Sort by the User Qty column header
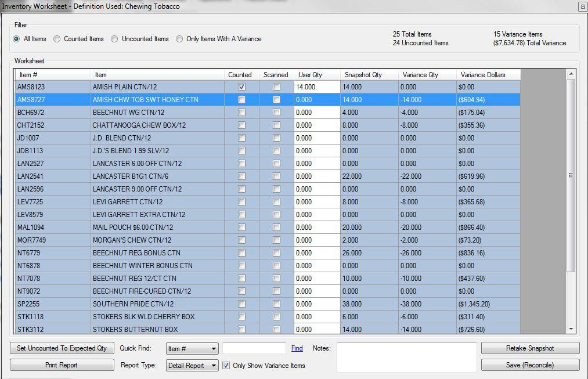588x379 pixels. pyautogui.click(x=318, y=75)
